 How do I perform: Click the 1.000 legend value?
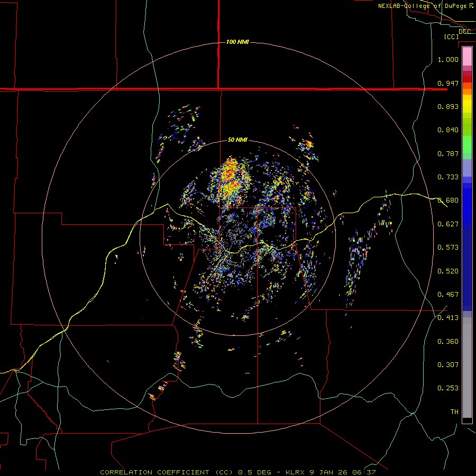(448, 59)
